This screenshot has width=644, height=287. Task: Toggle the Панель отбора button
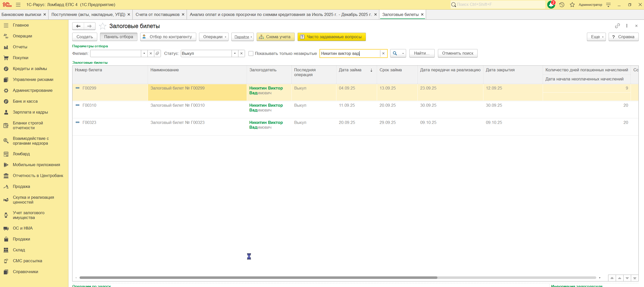[x=118, y=37]
